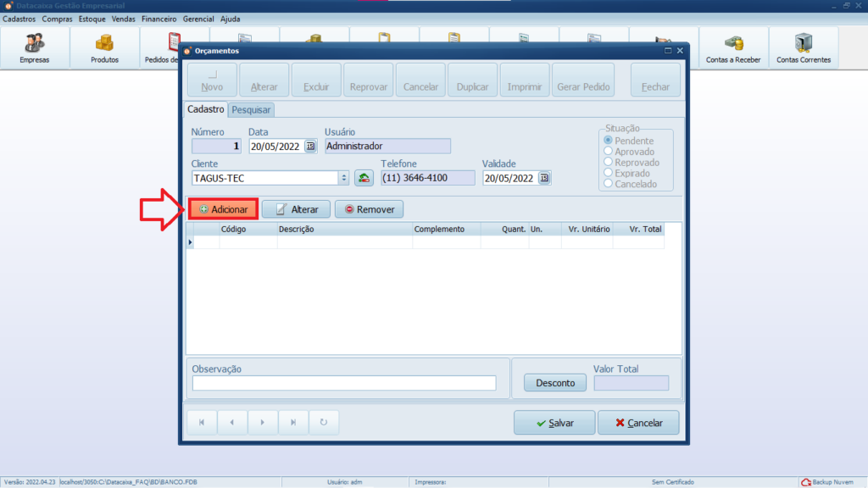
Task: Switch to the Pesquisar tab
Action: [251, 110]
